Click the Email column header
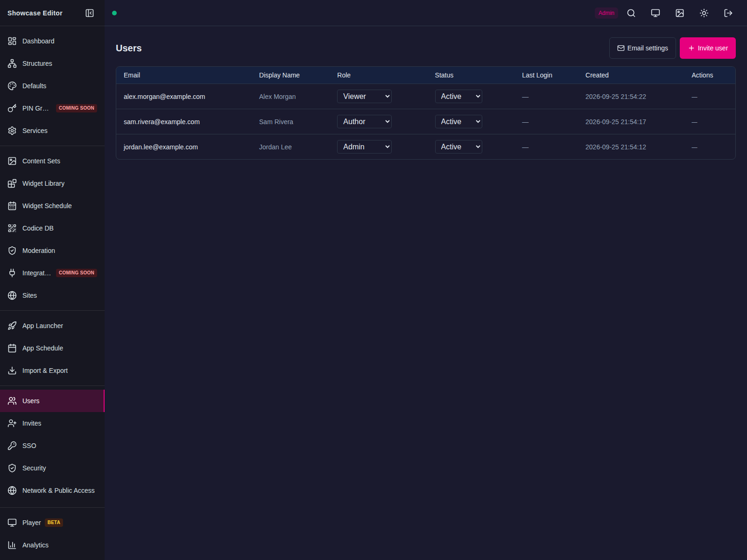Screen dimensions: 747x560 132,75
